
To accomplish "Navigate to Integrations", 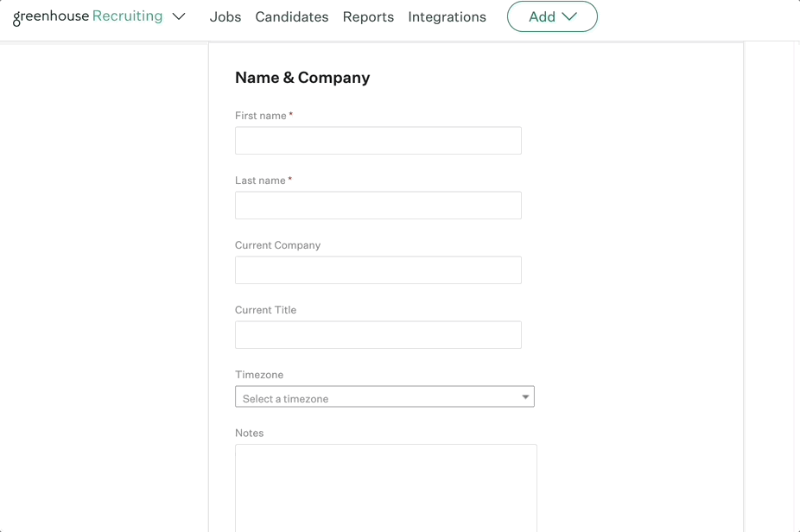I will (447, 16).
